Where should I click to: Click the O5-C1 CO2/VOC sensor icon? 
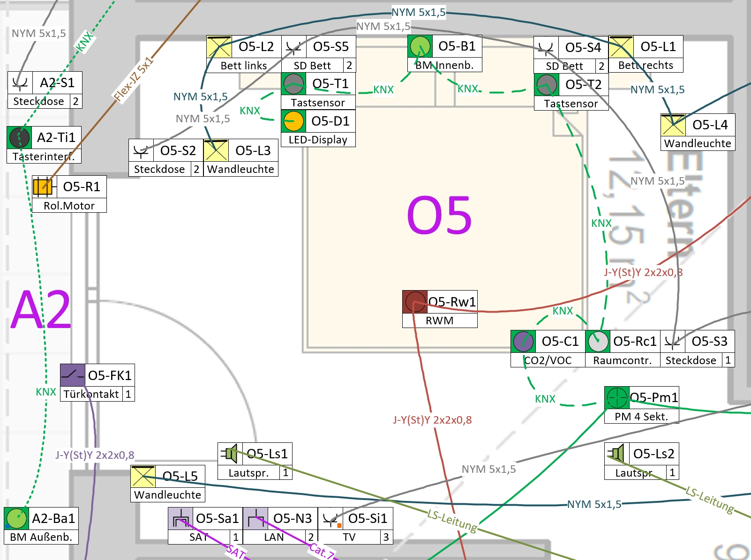pos(523,342)
